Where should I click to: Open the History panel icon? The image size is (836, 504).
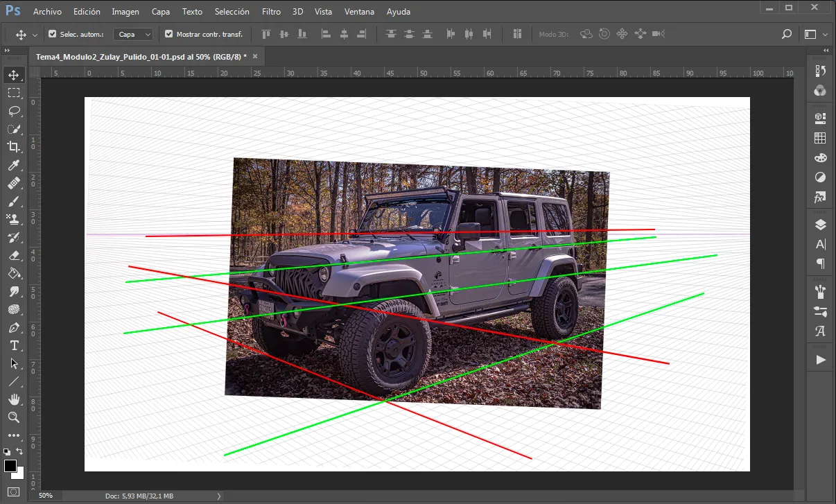821,71
